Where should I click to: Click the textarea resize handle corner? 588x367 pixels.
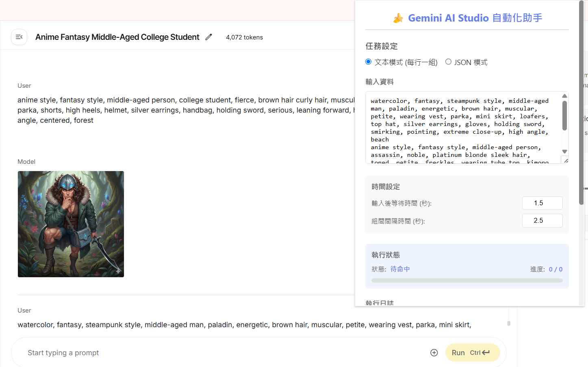(x=566, y=161)
